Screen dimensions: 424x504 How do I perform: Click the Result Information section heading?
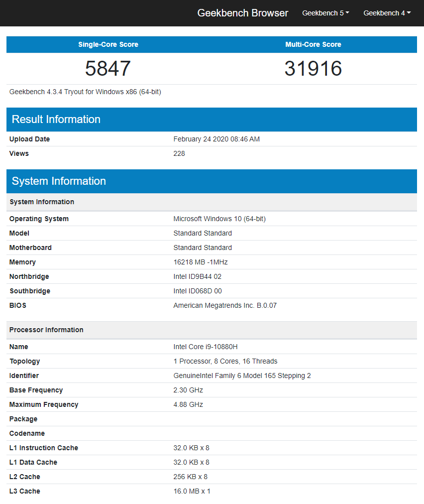(56, 119)
